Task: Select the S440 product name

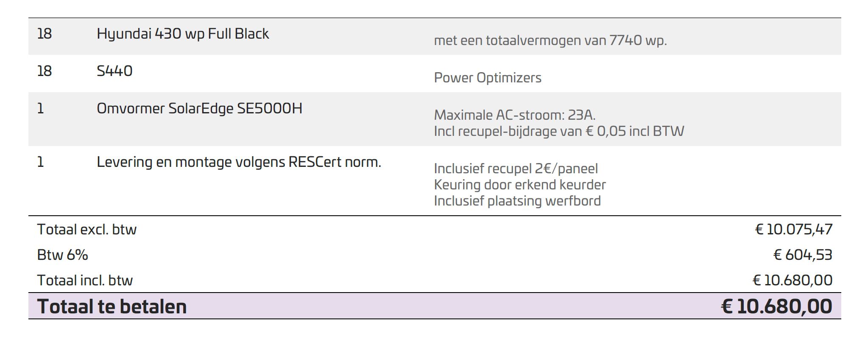Action: click(x=114, y=71)
